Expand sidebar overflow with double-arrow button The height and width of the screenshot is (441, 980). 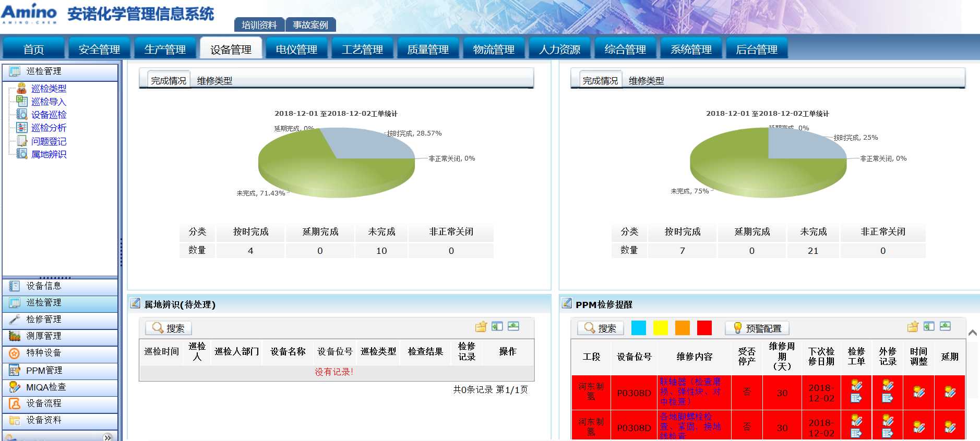point(107,437)
